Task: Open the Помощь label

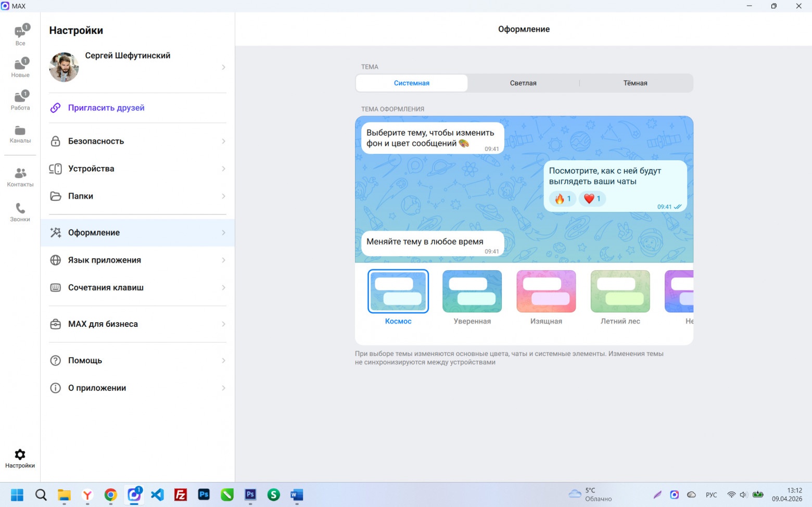Action: click(85, 360)
